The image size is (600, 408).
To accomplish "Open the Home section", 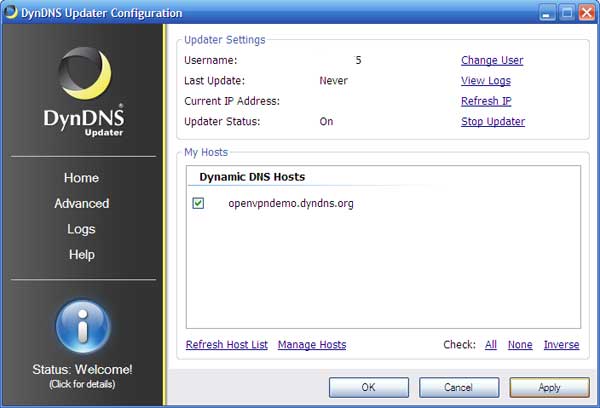I will (x=82, y=178).
